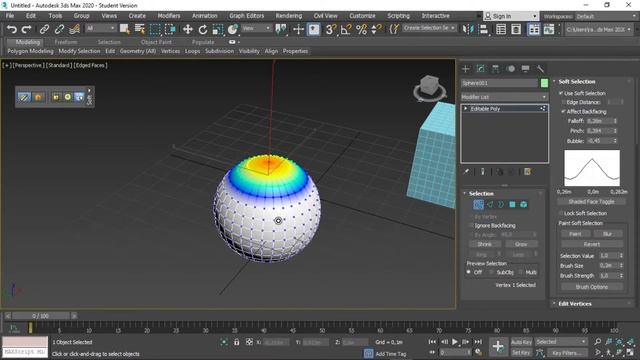The image size is (640, 360).
Task: Select the Unlink Selection icon
Action: point(59,29)
